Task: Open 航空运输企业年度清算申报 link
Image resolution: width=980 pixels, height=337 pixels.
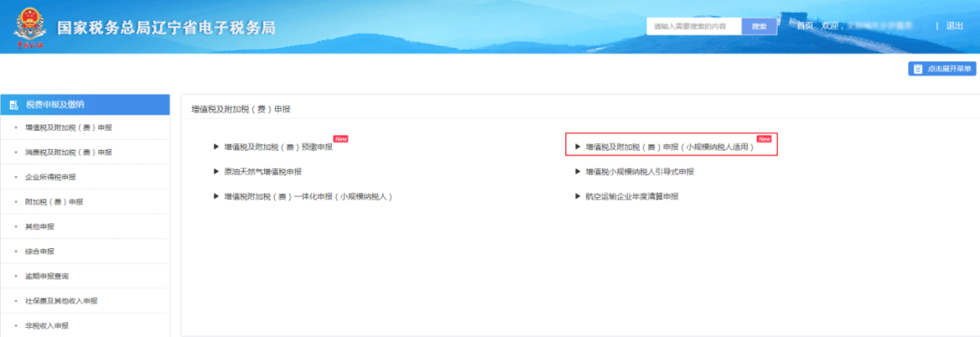Action: click(632, 196)
